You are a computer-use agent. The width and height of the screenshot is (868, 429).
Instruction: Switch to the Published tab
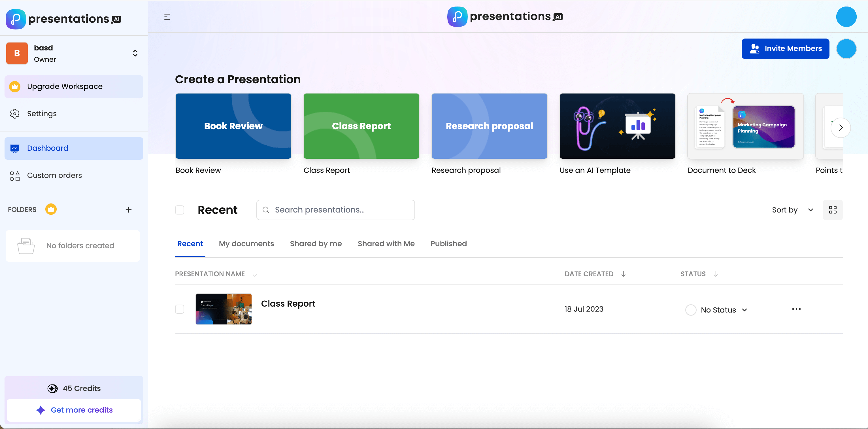click(x=449, y=243)
